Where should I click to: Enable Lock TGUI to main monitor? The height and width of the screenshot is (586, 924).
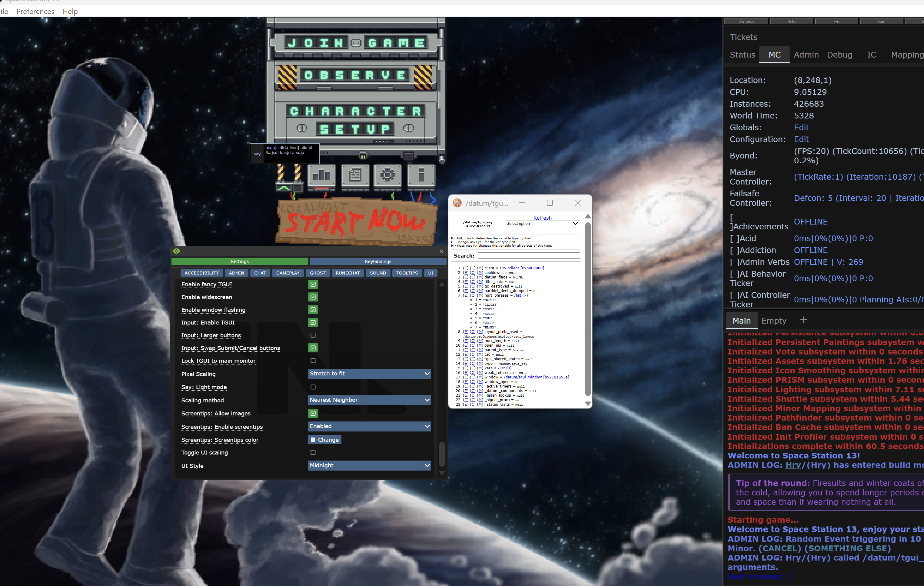[313, 361]
